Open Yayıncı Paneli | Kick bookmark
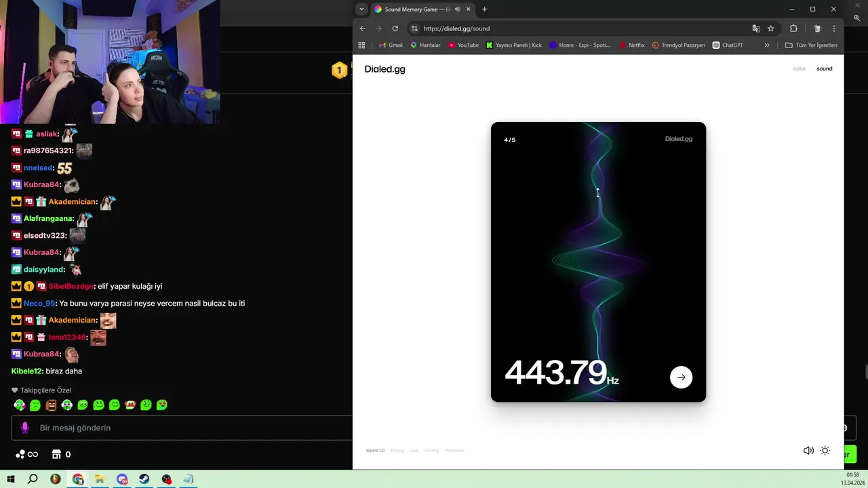868x488 pixels. click(x=514, y=45)
